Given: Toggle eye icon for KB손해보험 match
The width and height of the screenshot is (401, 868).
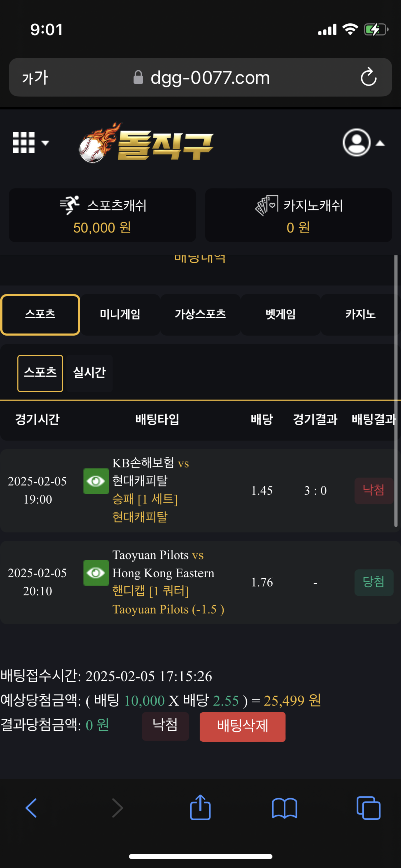Looking at the screenshot, I should click(x=96, y=481).
